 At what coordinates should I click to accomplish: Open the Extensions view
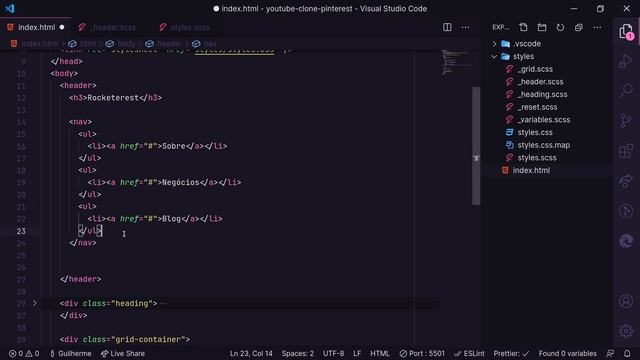coord(626,151)
